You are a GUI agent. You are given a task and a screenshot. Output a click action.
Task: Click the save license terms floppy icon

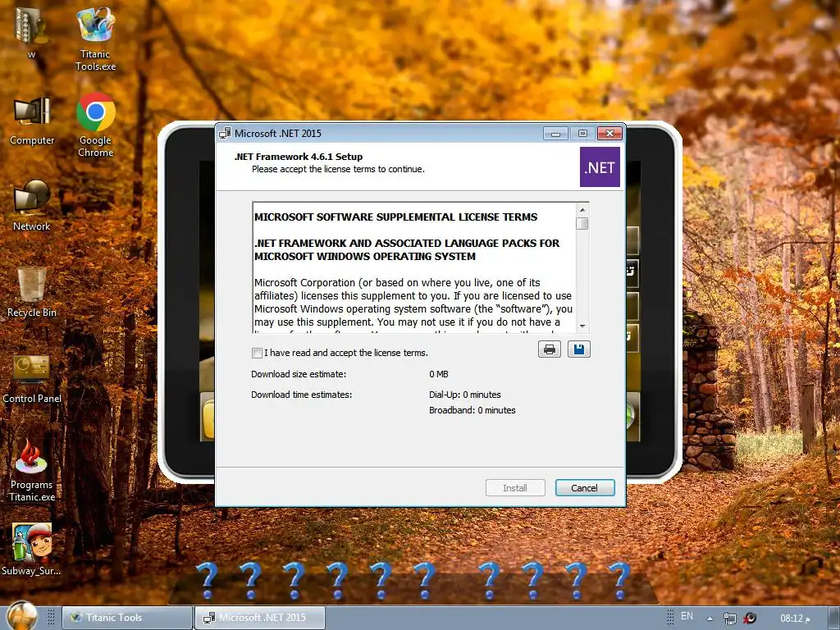(x=578, y=349)
